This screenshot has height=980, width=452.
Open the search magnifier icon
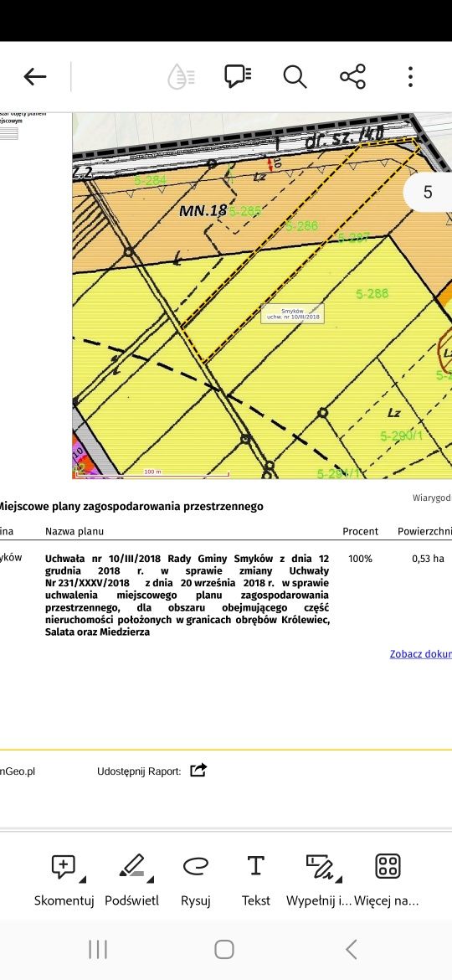click(x=295, y=77)
